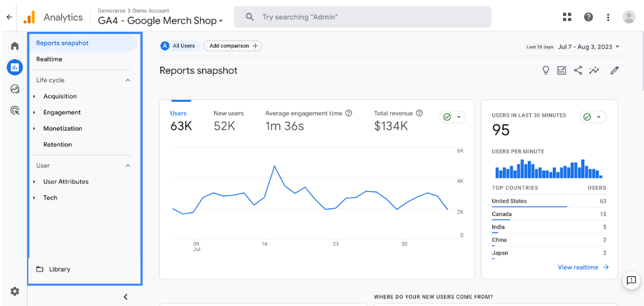Image resolution: width=644 pixels, height=306 pixels.
Task: Click the search magnifier icon
Action: 249,17
